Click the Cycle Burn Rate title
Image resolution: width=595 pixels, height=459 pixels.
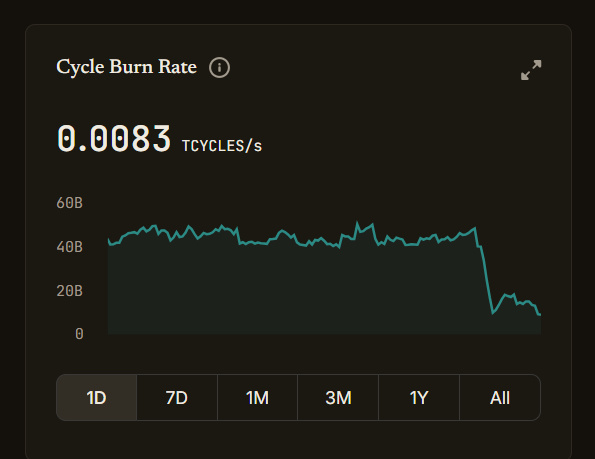[x=126, y=67]
